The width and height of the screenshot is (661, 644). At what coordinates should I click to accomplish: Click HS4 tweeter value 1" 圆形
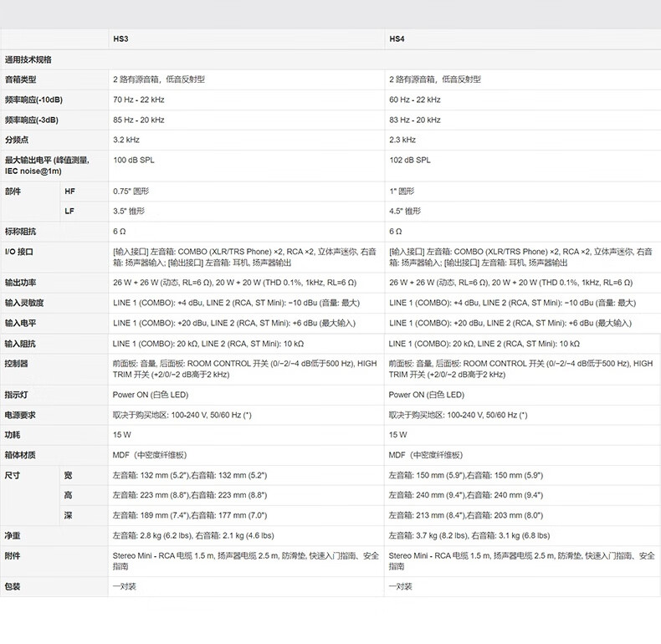[x=402, y=192]
